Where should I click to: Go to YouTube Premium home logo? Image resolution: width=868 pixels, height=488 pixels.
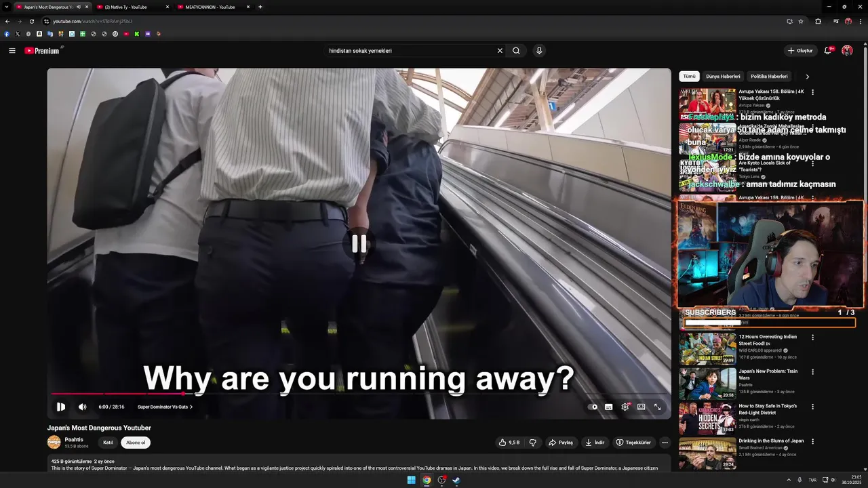coord(43,51)
